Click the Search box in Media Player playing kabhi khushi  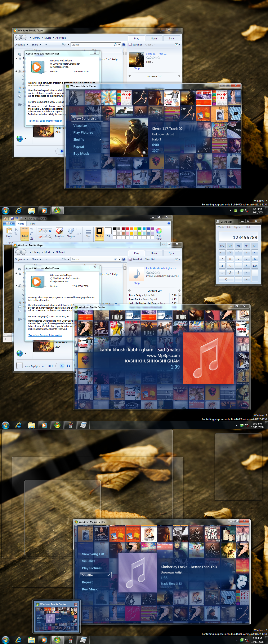pos(92,260)
